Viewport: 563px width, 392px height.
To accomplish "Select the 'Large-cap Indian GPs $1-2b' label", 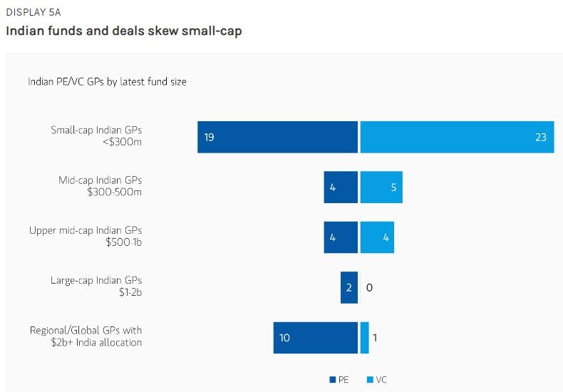I will coord(96,287).
